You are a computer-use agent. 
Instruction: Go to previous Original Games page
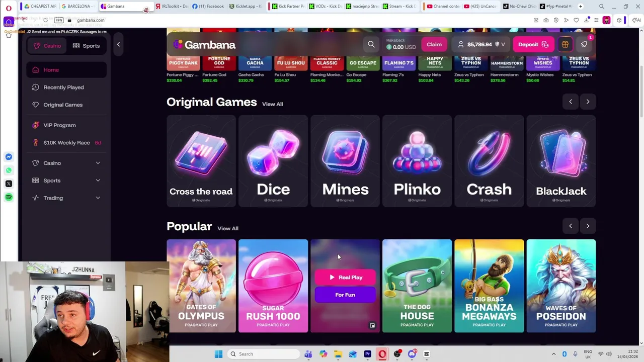coord(571,102)
